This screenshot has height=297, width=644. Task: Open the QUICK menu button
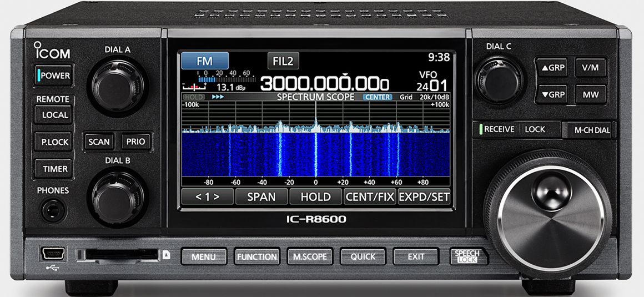tap(363, 256)
